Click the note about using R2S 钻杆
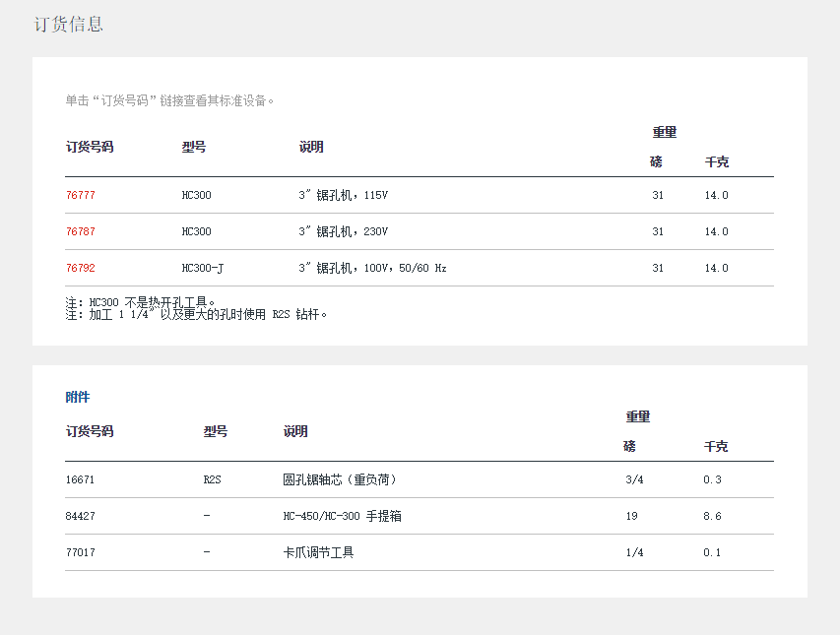Image resolution: width=840 pixels, height=635 pixels. pyautogui.click(x=196, y=315)
